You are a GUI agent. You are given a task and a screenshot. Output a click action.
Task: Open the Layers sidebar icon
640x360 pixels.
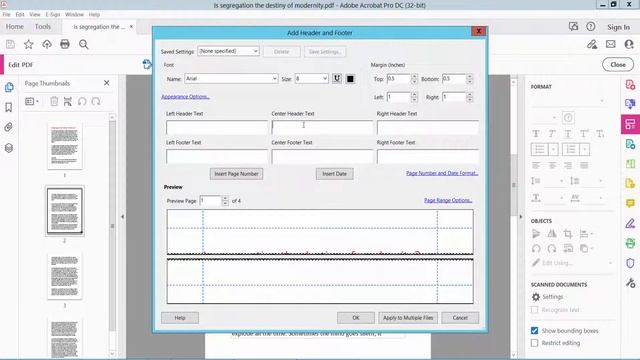[x=9, y=148]
